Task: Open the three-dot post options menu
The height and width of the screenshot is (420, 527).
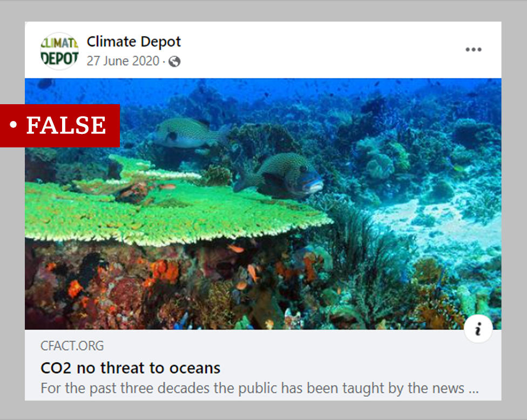Action: (473, 50)
